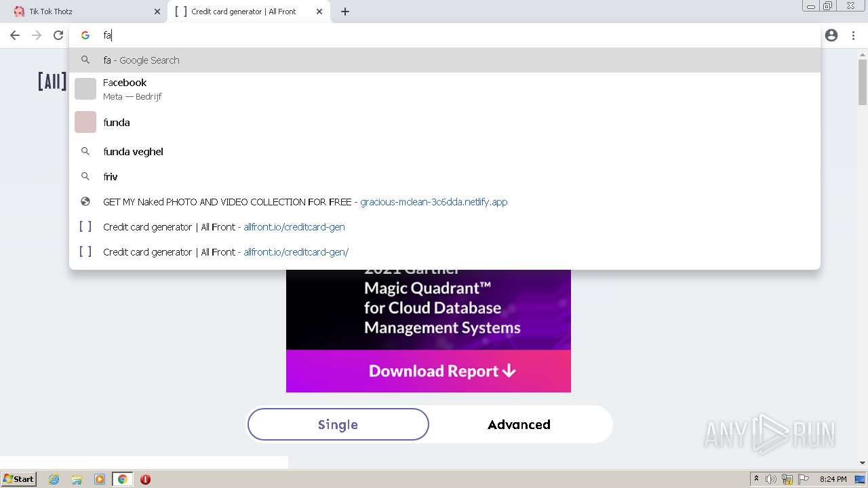Click the Opera taskbar icon
Image resolution: width=868 pixels, height=488 pixels.
145,479
